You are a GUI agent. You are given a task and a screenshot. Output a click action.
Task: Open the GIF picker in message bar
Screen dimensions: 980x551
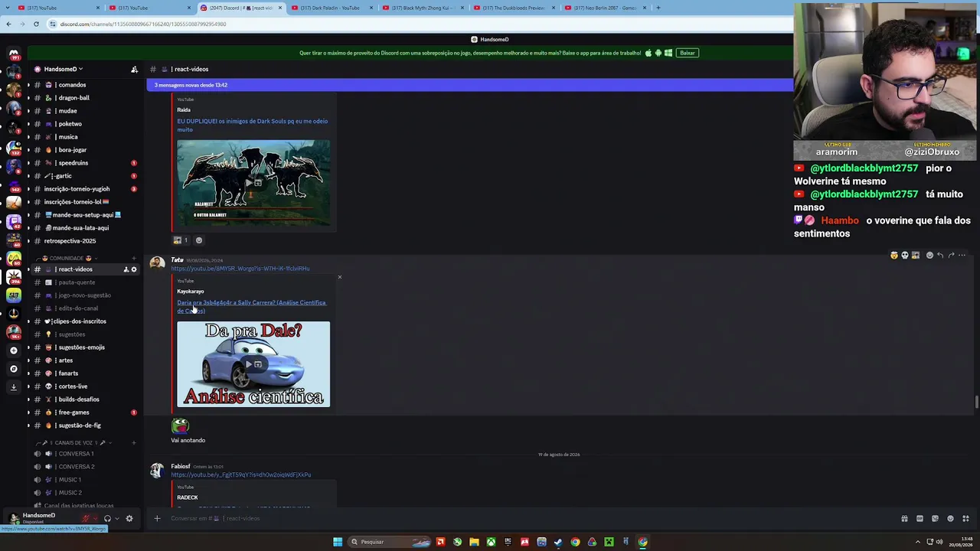click(920, 519)
